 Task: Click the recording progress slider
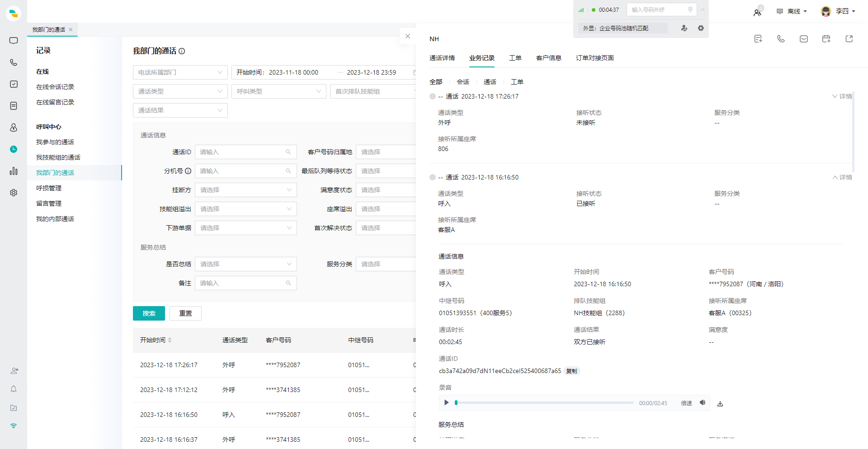tap(545, 402)
